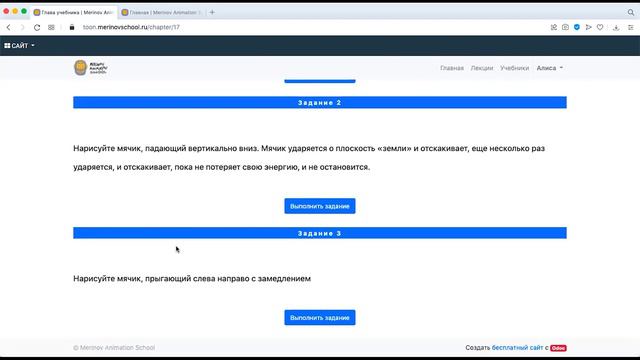Add the page to bookmarks with the heart icon
Viewport: 640px width, 360px height.
(x=600, y=27)
